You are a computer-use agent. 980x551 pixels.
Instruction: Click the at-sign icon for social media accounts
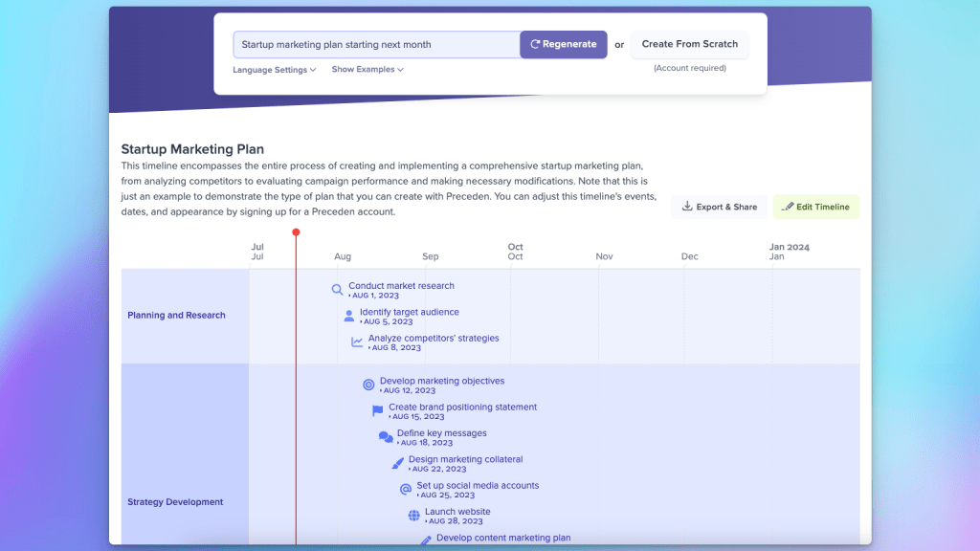pos(405,489)
